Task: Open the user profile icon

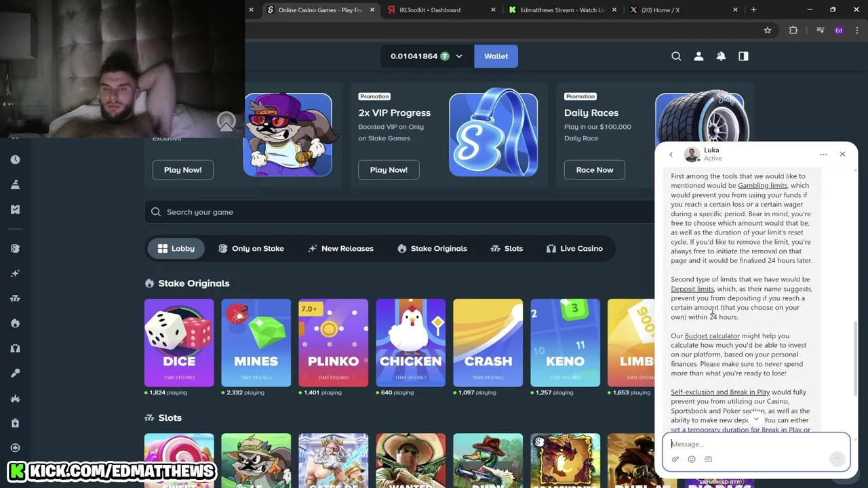Action: (698, 56)
